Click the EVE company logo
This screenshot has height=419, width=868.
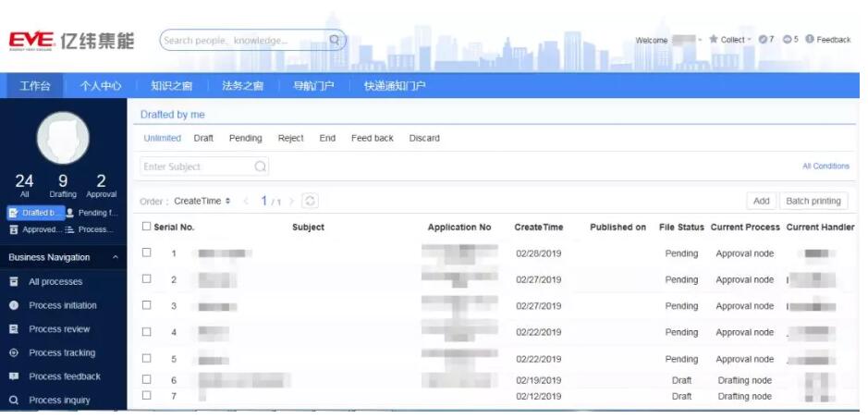click(71, 41)
